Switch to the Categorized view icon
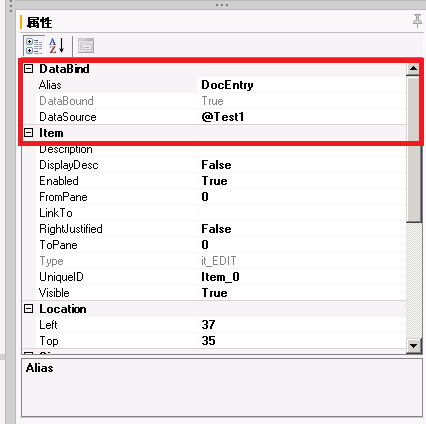This screenshot has width=426, height=424. coord(34,46)
